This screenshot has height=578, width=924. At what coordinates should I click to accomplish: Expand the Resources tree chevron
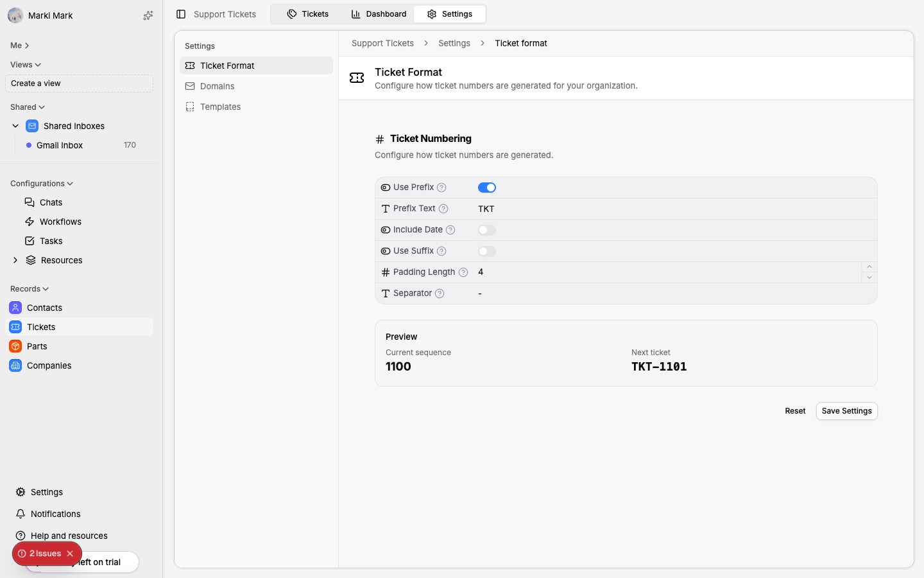tap(15, 260)
